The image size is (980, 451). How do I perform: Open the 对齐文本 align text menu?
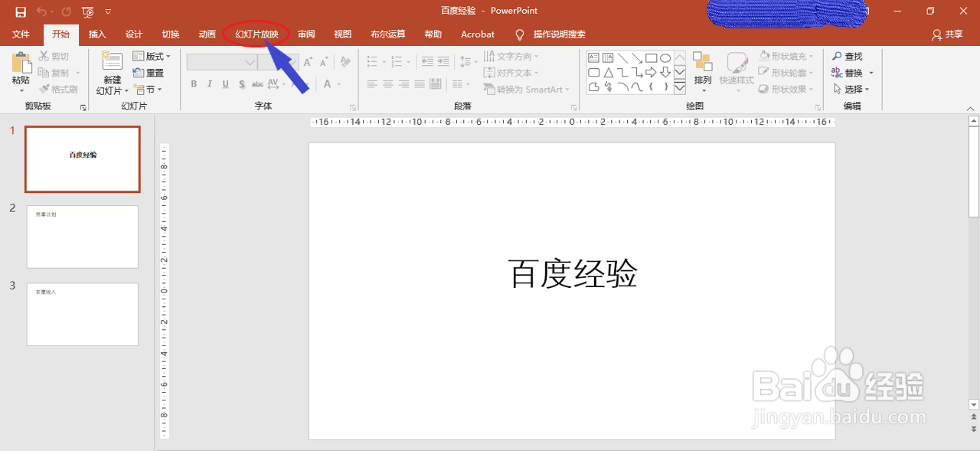(511, 73)
